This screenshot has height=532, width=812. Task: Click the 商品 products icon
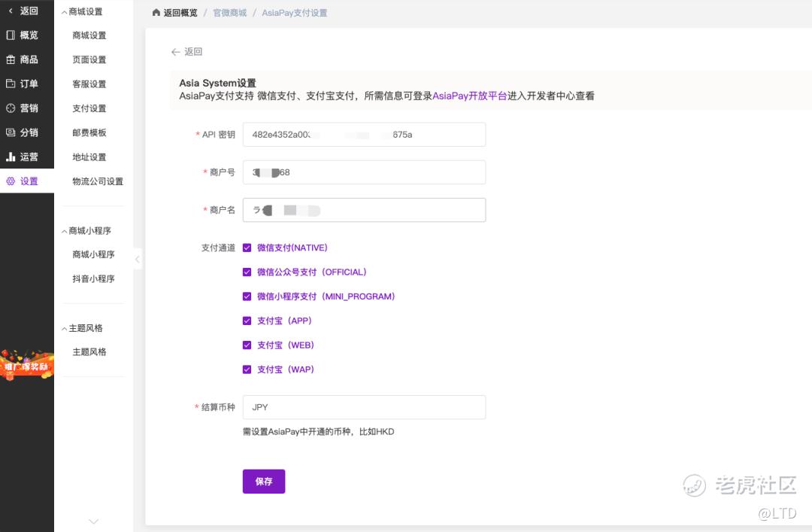coord(11,59)
